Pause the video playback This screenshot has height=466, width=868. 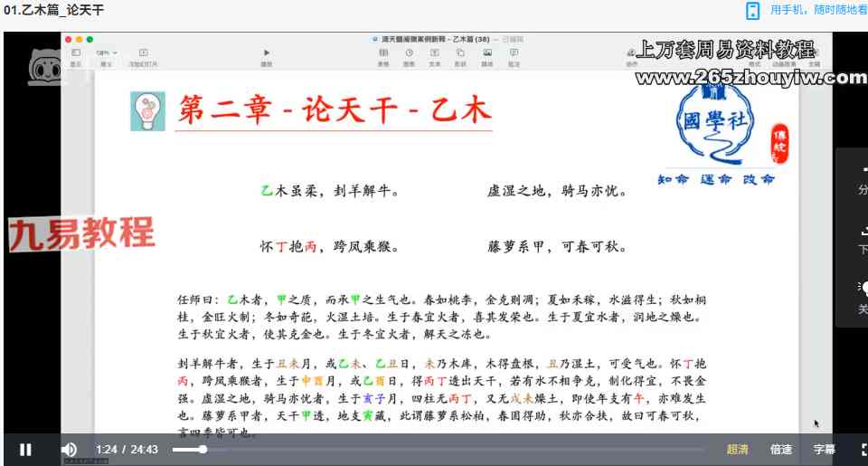pyautogui.click(x=25, y=450)
